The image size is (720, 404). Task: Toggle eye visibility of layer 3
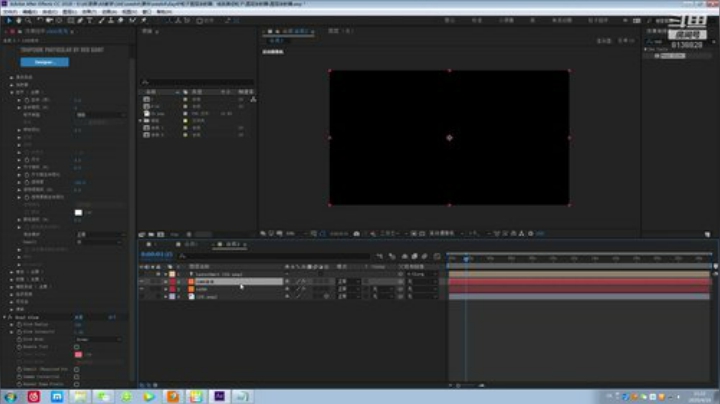pos(142,289)
